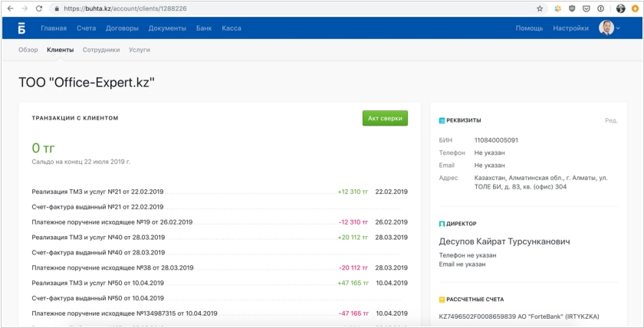
Task: Switch to the Услуги tab
Action: (x=140, y=50)
